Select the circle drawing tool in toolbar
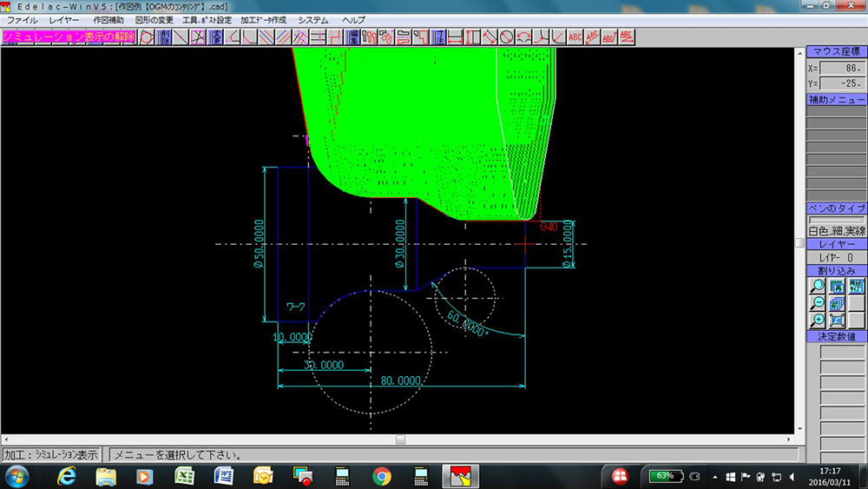 pyautogui.click(x=506, y=36)
